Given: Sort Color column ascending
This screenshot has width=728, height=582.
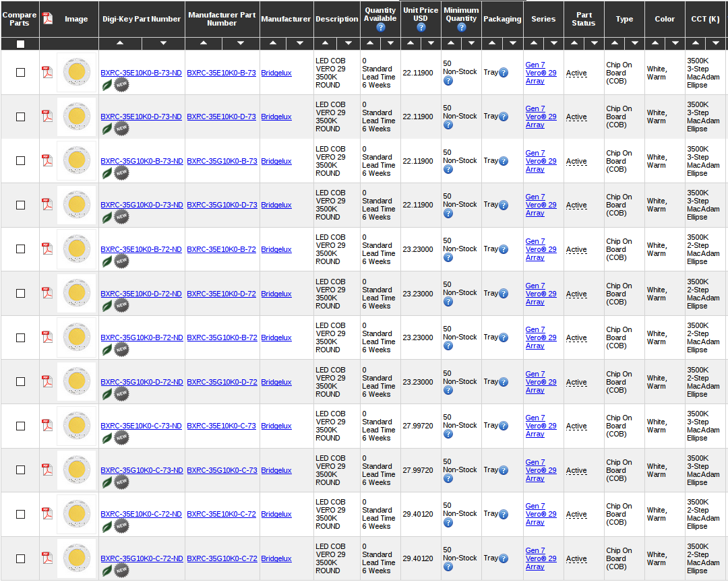Looking at the screenshot, I should click(x=655, y=43).
